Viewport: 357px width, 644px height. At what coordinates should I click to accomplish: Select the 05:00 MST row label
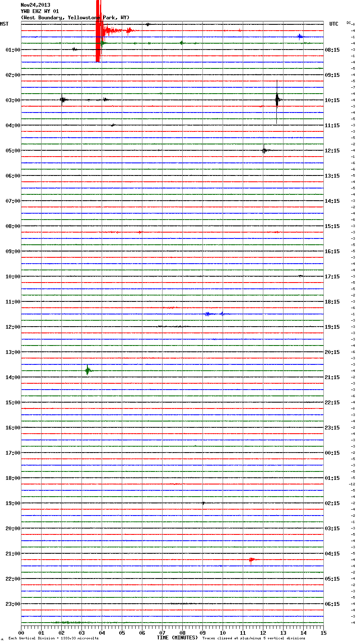click(13, 150)
